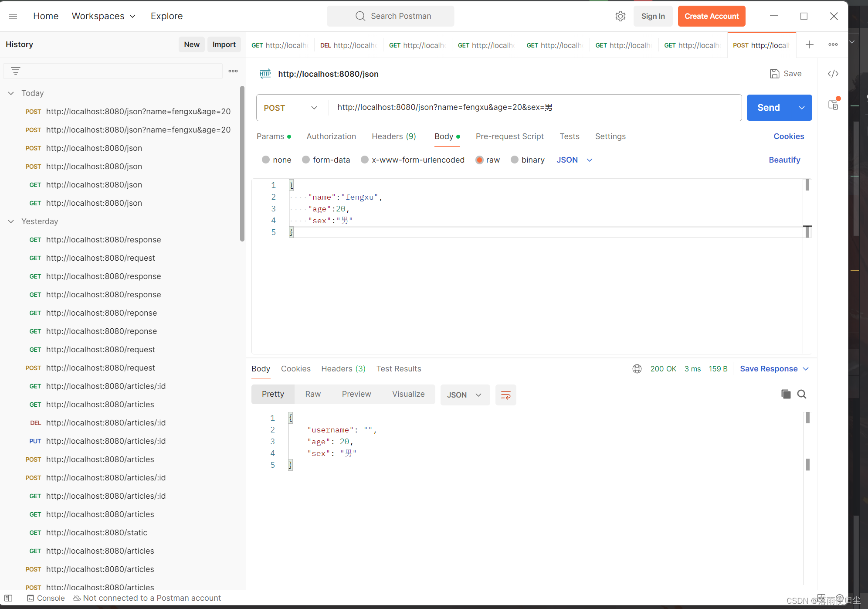Click the network globe icon in response
Image resolution: width=868 pixels, height=609 pixels.
tap(637, 369)
